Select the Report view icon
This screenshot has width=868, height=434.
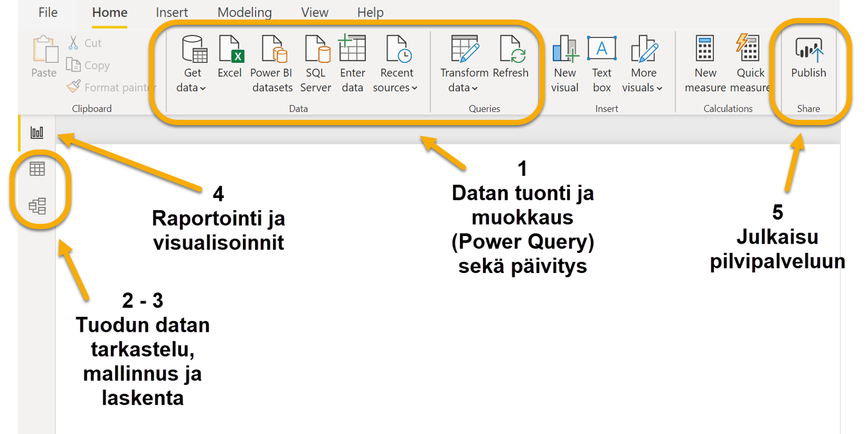coord(38,132)
